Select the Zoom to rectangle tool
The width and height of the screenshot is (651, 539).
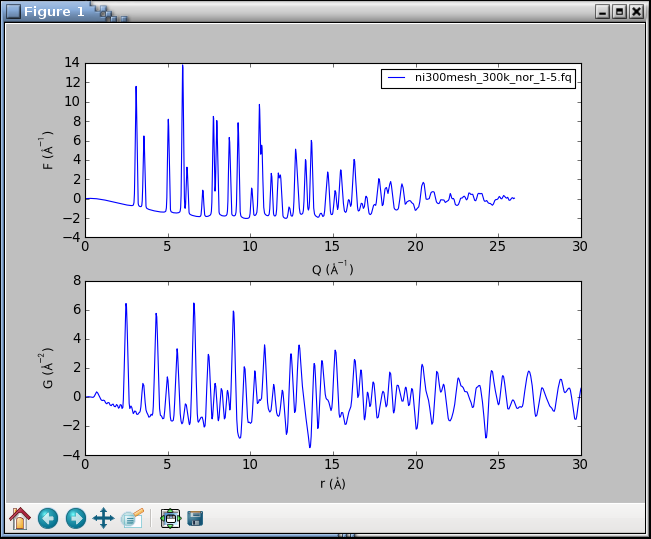[x=131, y=518]
